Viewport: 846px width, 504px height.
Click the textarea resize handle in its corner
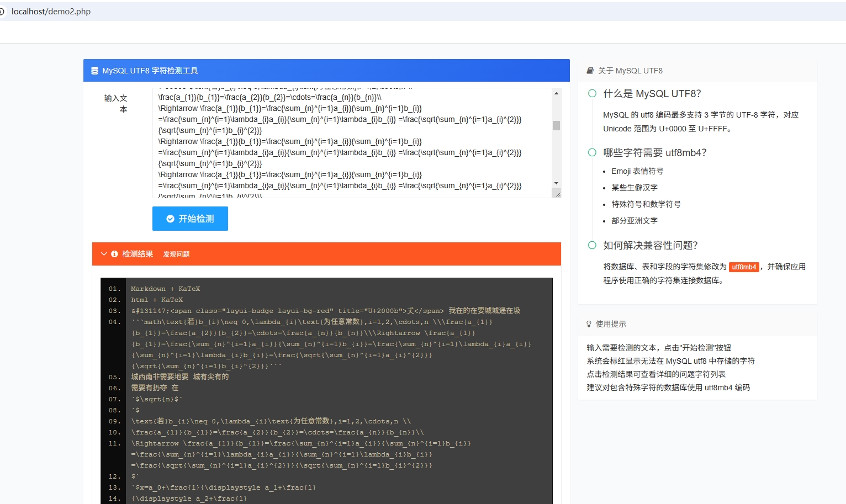tap(557, 193)
